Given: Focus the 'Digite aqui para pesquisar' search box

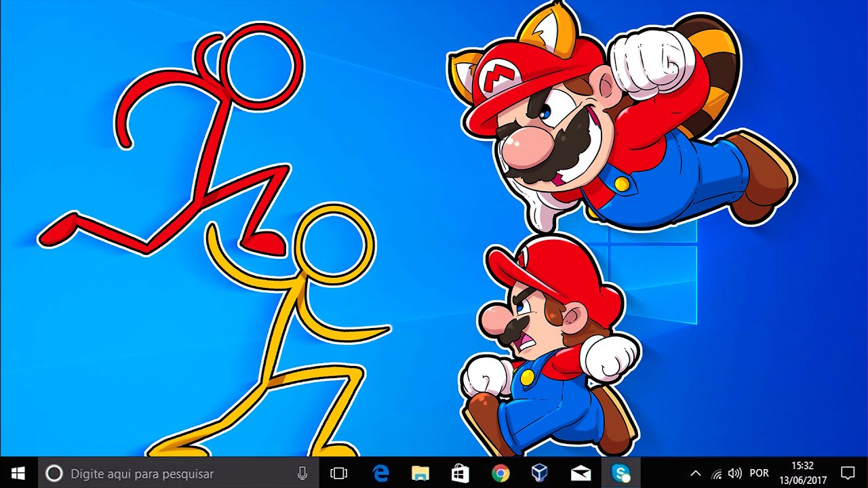Looking at the screenshot, I should 178,473.
